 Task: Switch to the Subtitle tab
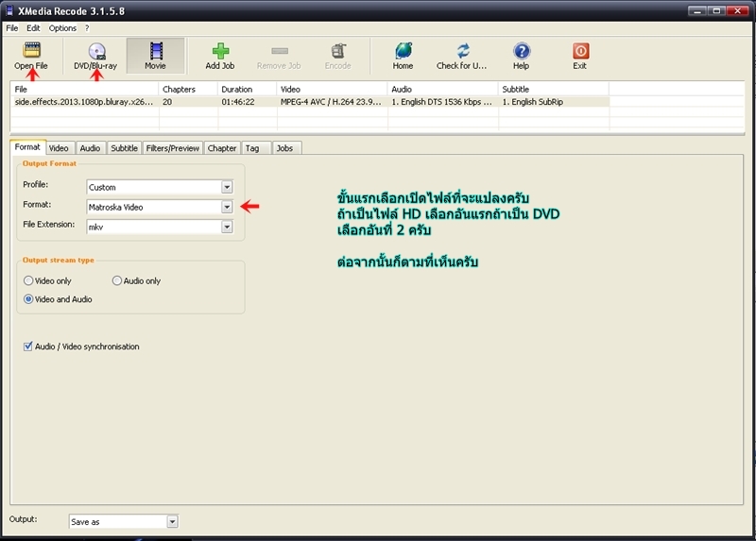pos(125,148)
